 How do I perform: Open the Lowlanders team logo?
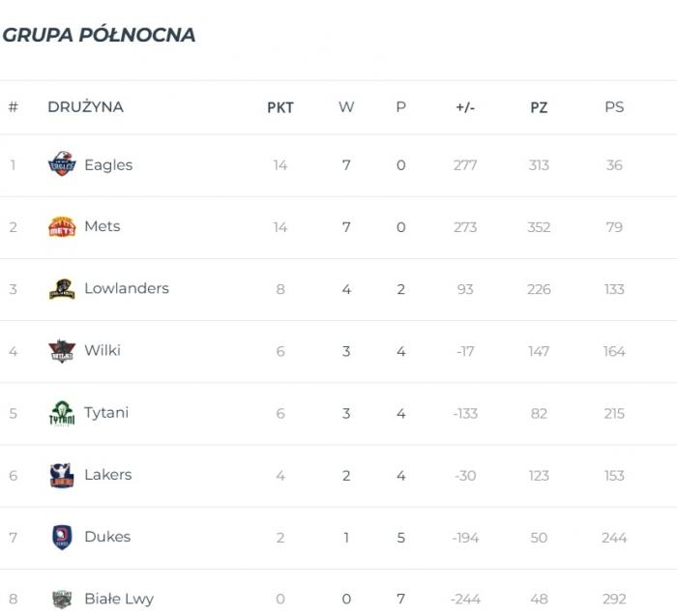62,289
